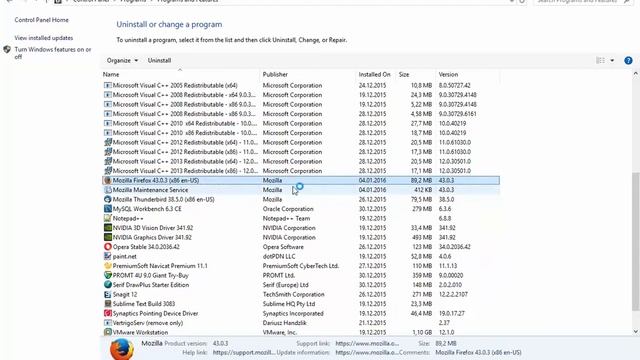
Task: Click the paint.net program icon
Action: click(107, 256)
